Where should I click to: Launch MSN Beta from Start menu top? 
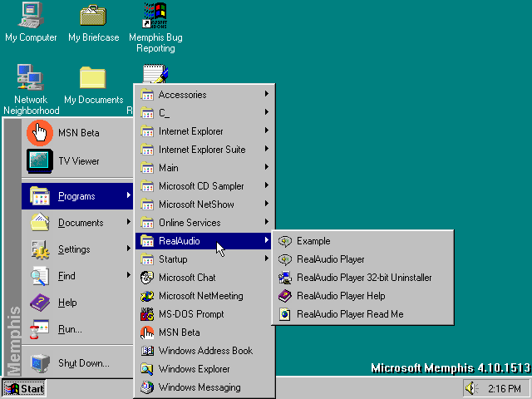click(78, 133)
